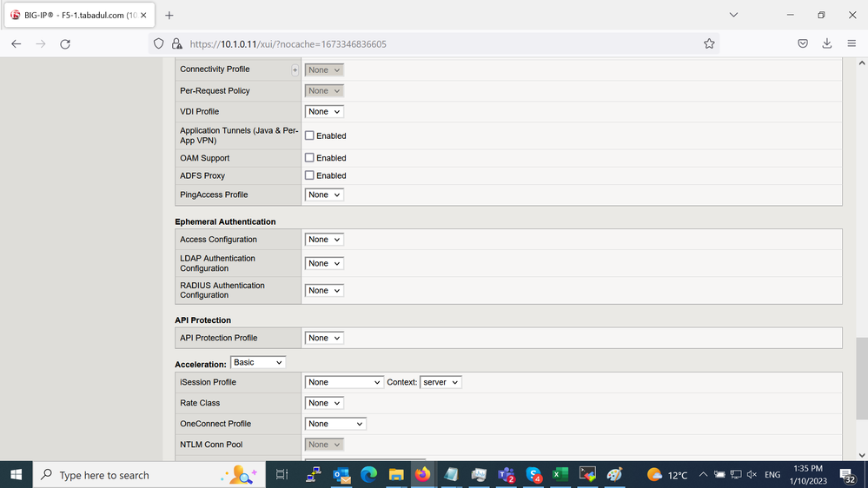Expand the Acceleration Basic dropdown

coord(258,362)
